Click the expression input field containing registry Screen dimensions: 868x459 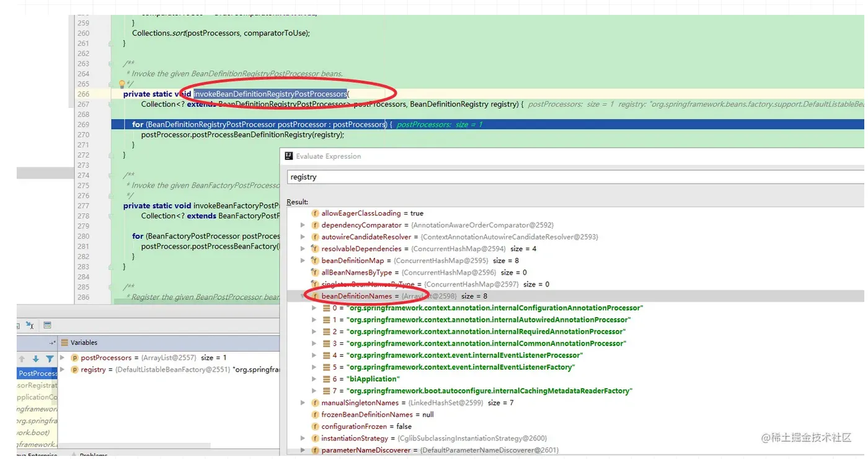(x=575, y=177)
